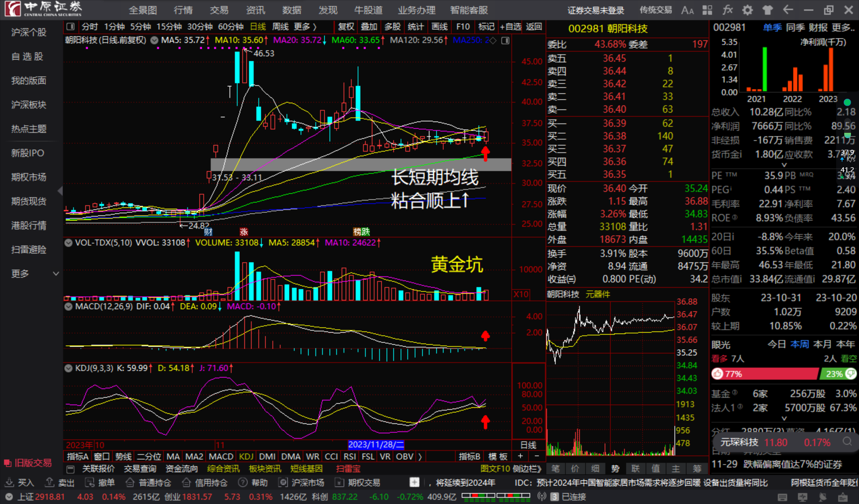Viewport: 859px width, 504px height.
Task: Expand 更多 period options in chart toolbar
Action: pos(305,27)
